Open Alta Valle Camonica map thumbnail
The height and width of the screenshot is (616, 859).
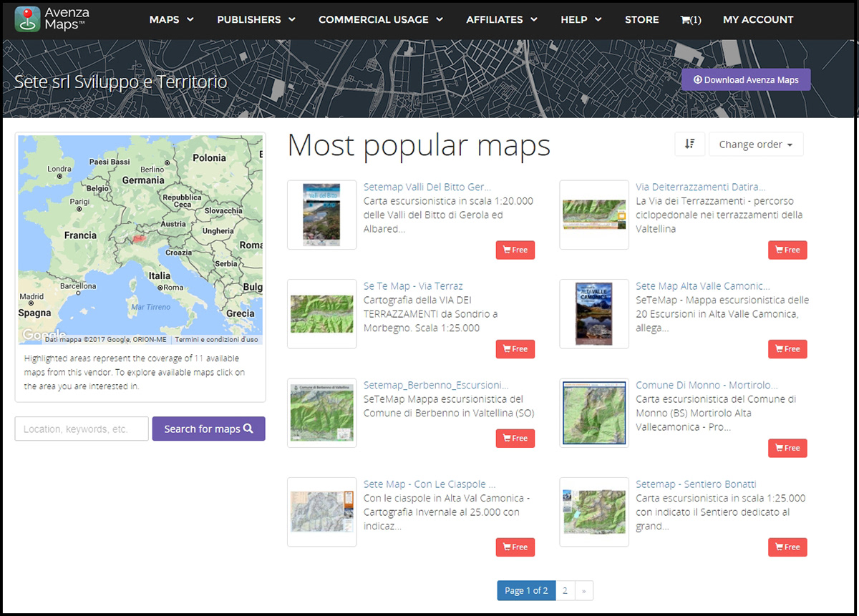pyautogui.click(x=593, y=313)
